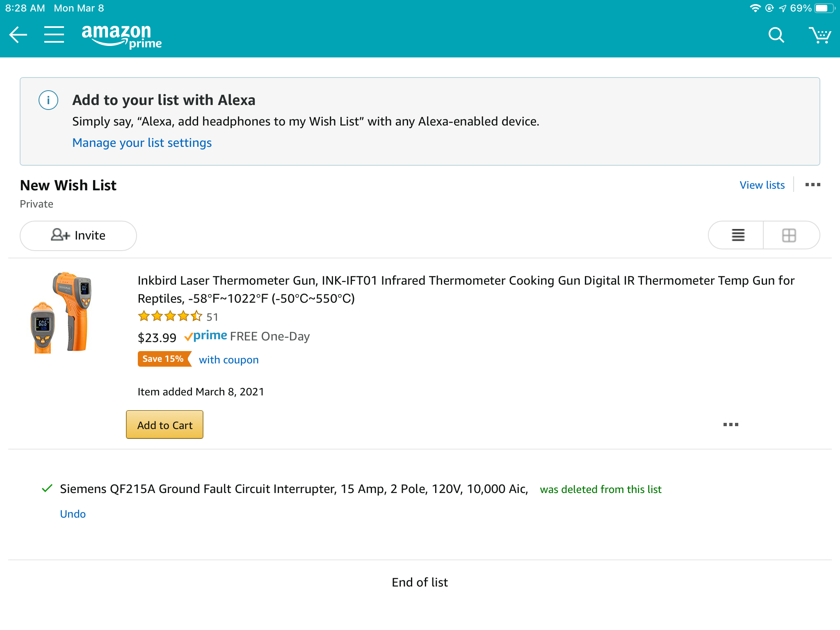Tap the battery indicator
The width and height of the screenshot is (840, 630).
824,8
